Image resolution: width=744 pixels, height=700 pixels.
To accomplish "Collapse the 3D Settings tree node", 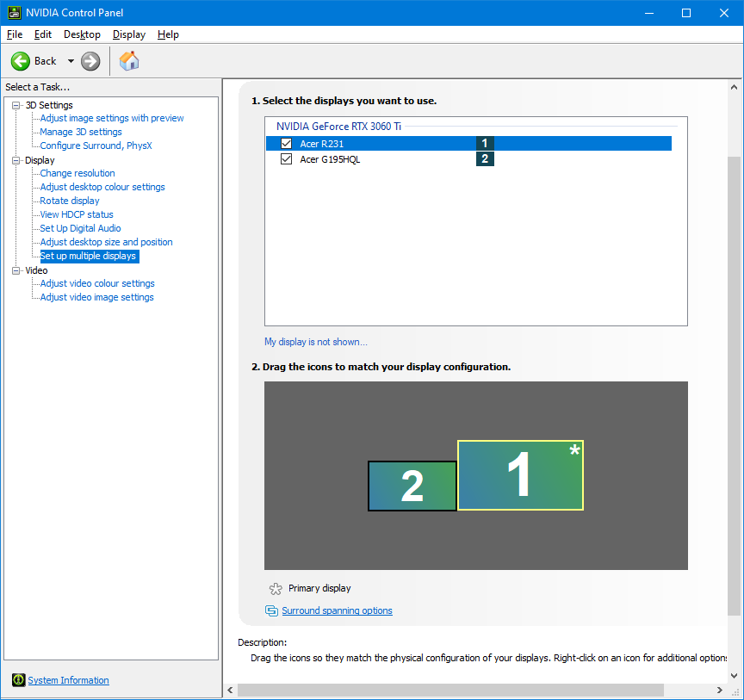I will [16, 105].
